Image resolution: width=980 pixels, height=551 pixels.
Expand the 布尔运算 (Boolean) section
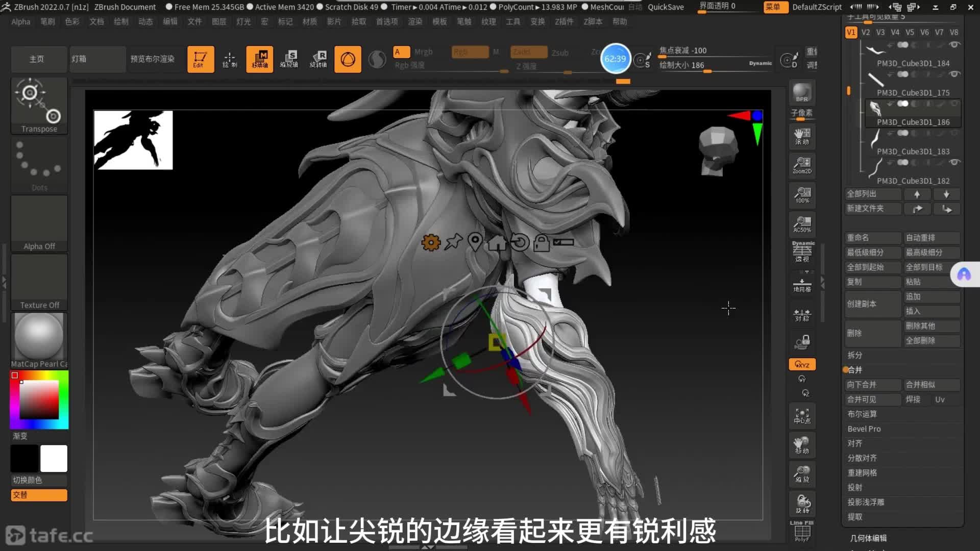862,414
